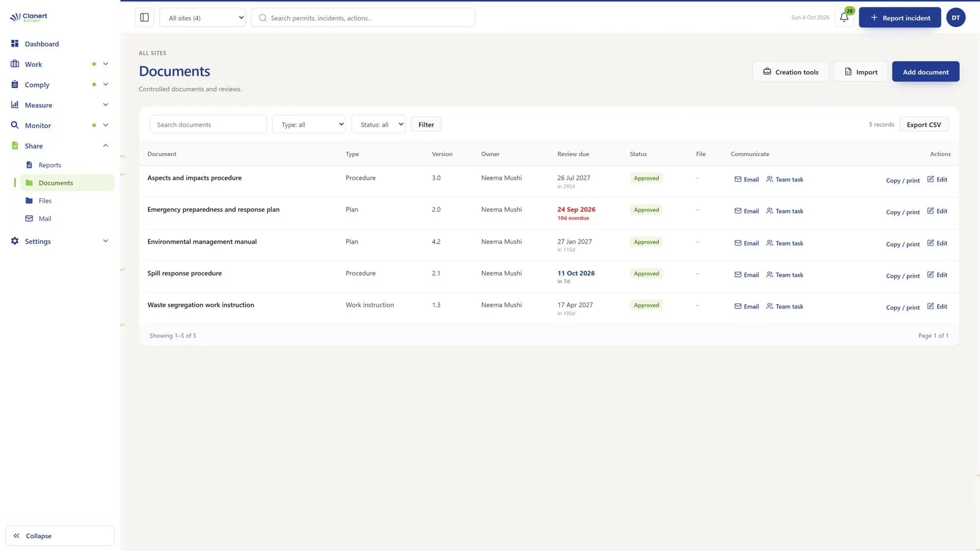Click Add document
The image size is (980, 551).
[925, 72]
